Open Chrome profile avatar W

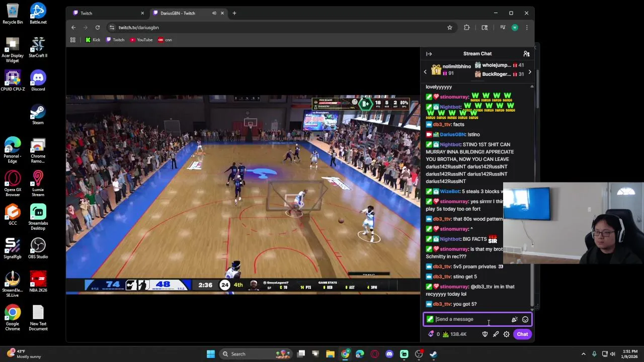click(515, 28)
